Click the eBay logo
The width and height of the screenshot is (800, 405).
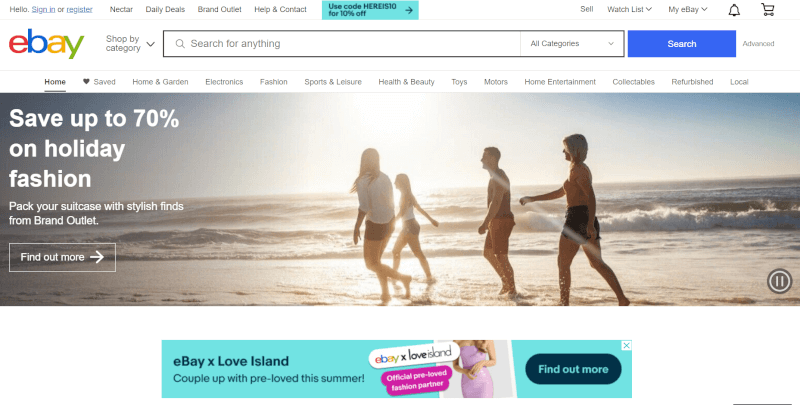[x=46, y=44]
